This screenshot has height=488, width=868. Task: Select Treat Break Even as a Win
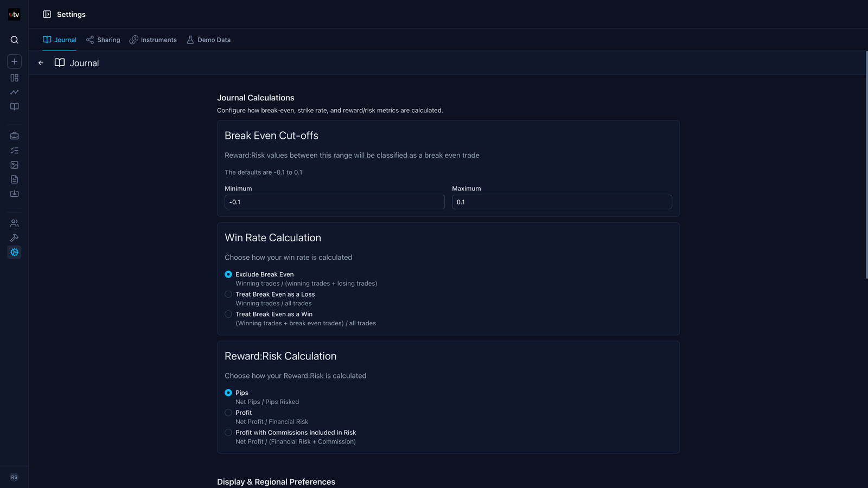[x=228, y=314]
